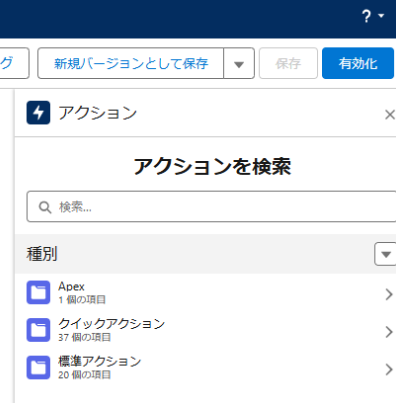Expand the Apex category chevron
The height and width of the screenshot is (403, 396).
(x=389, y=294)
